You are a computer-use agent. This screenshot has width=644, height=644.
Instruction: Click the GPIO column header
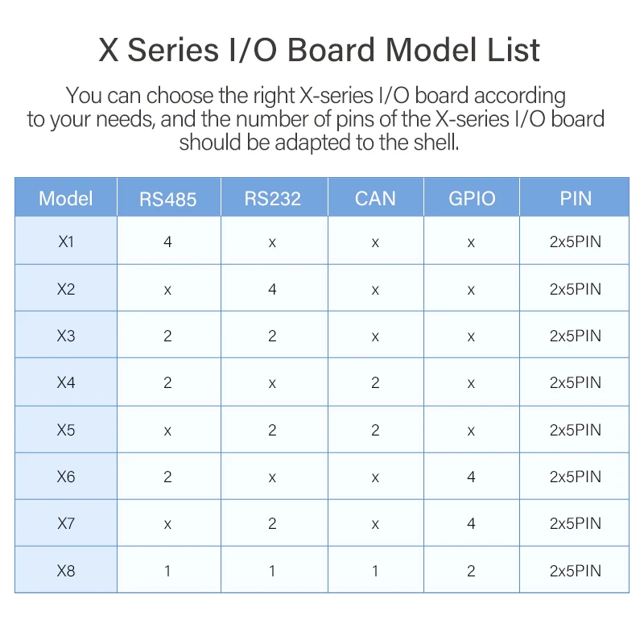(471, 199)
